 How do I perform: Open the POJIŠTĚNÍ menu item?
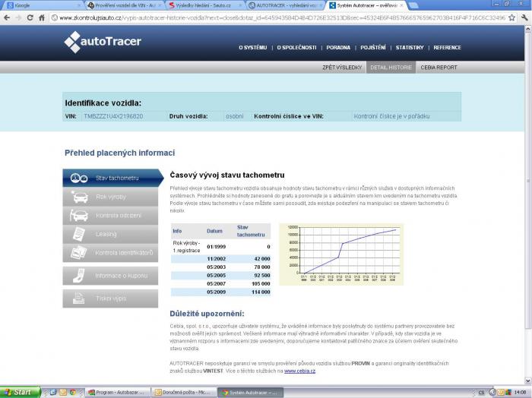pyautogui.click(x=372, y=47)
